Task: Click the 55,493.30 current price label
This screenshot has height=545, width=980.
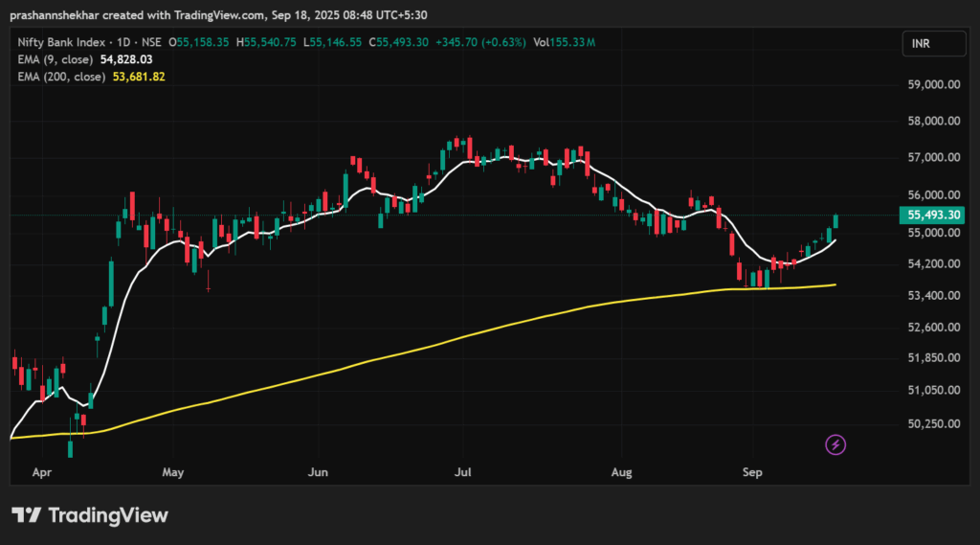Action: 932,216
